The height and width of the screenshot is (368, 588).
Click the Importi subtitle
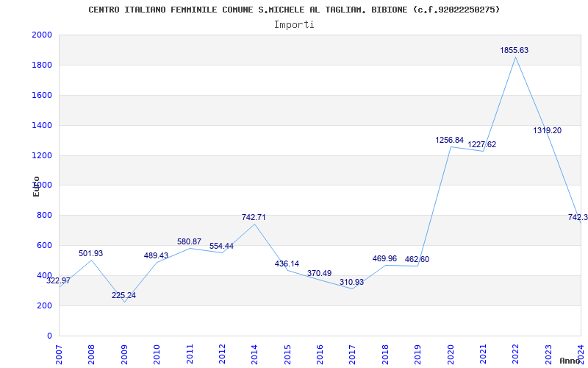coord(294,24)
